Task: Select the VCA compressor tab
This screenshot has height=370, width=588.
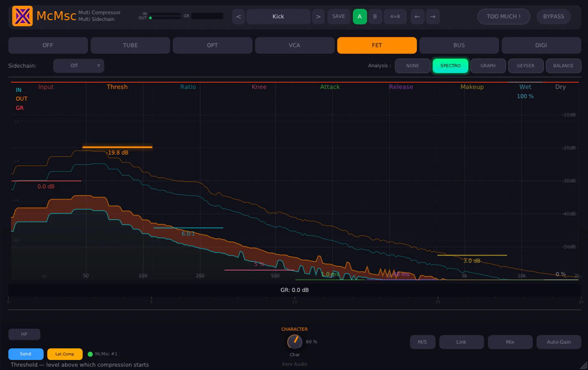Action: click(294, 45)
